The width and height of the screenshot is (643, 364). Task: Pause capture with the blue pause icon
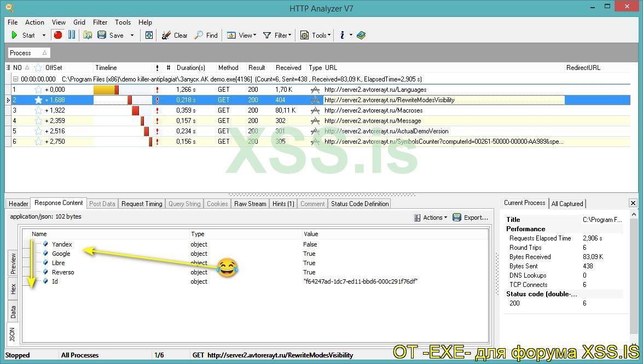pos(72,35)
